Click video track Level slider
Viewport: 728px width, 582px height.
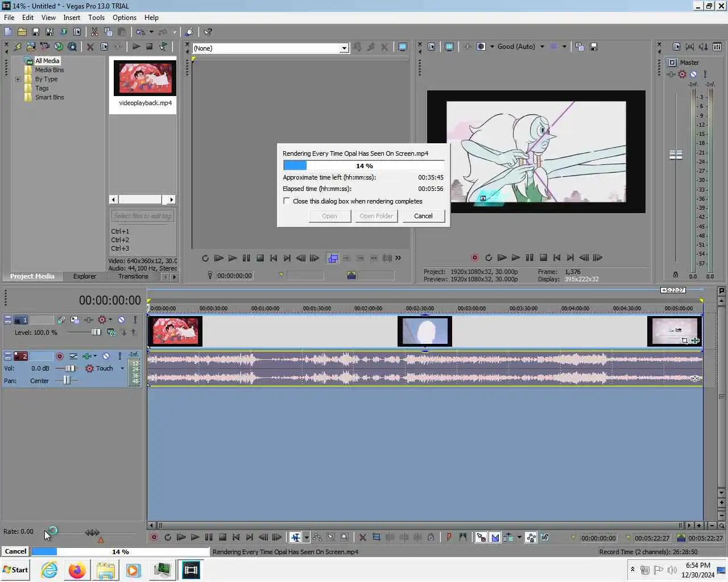pos(96,332)
